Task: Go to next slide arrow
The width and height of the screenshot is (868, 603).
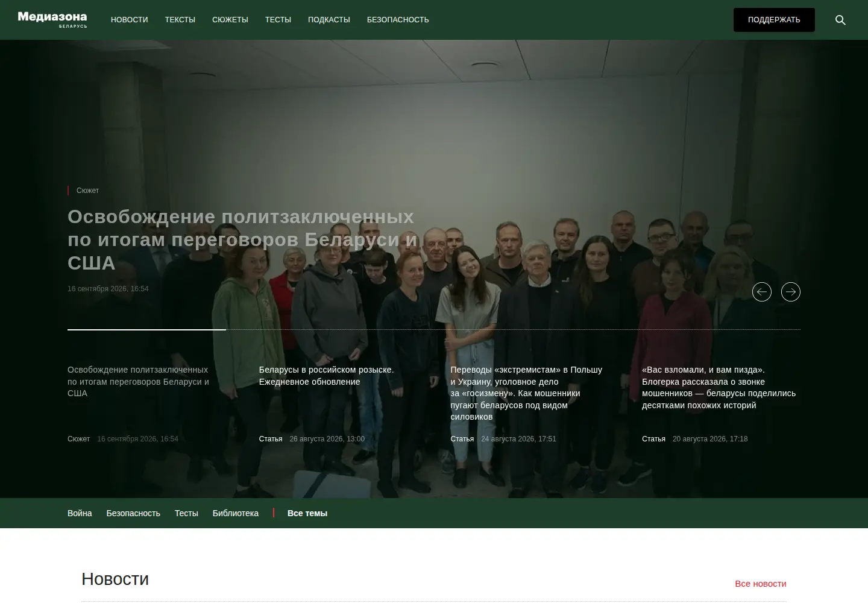Action: [791, 292]
